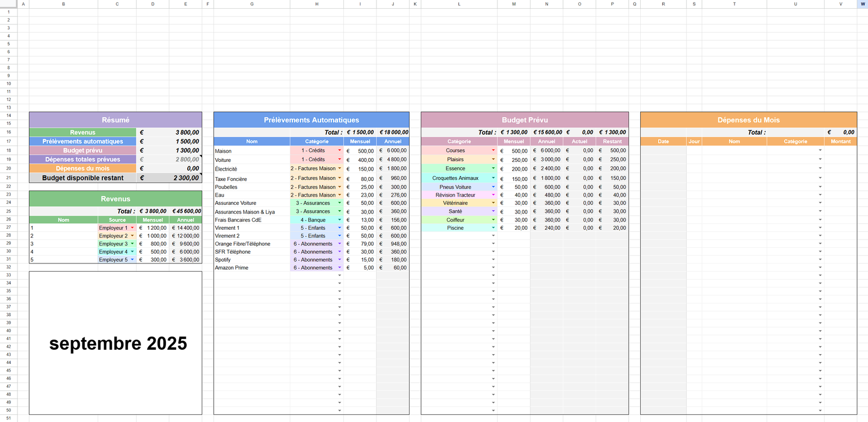Open the Piscine category dropdown
Viewport: 868px width, 422px height.
click(493, 228)
